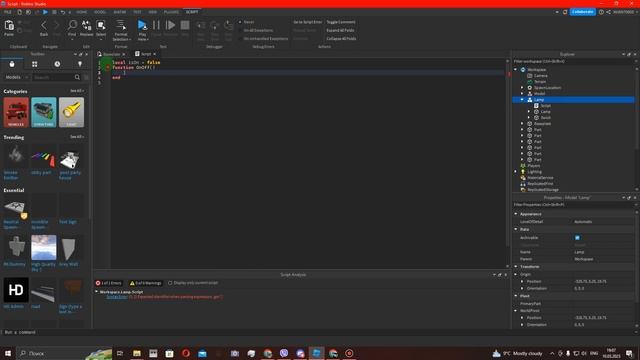Viewport: 640px width, 360px height.
Task: Select MaterialService in Explorer
Action: [540, 178]
